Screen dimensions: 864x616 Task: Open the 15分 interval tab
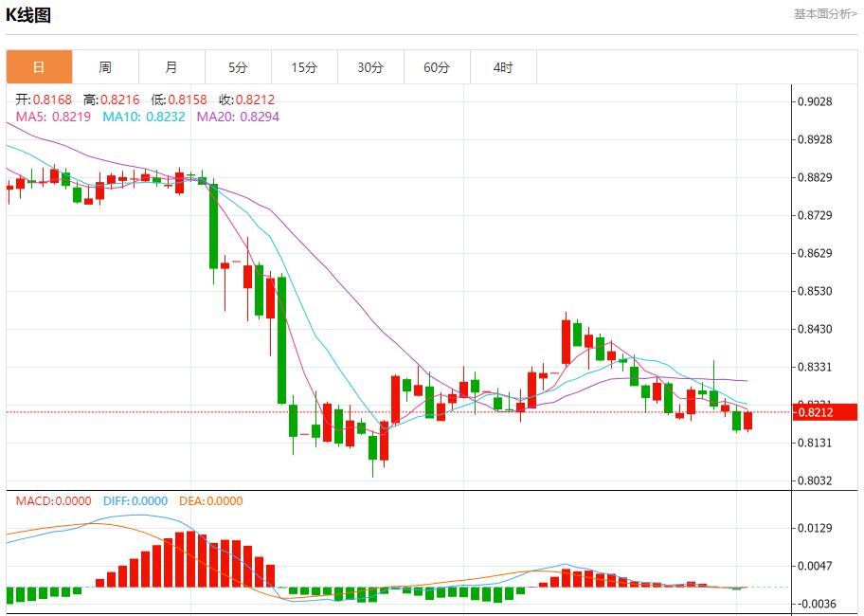coord(304,67)
